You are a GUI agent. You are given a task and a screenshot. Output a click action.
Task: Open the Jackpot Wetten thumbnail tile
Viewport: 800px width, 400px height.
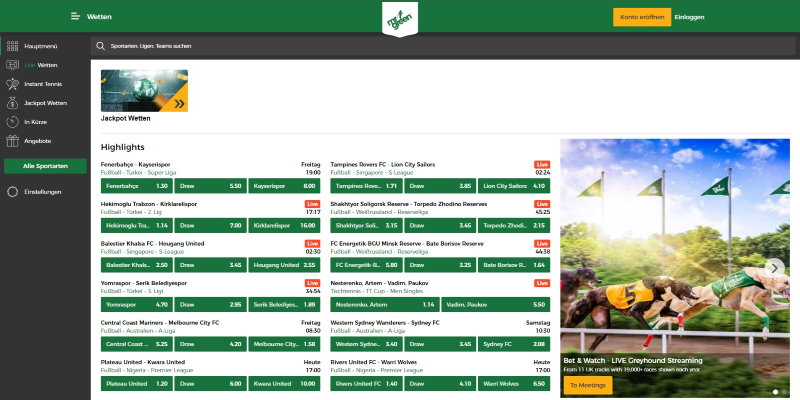144,91
